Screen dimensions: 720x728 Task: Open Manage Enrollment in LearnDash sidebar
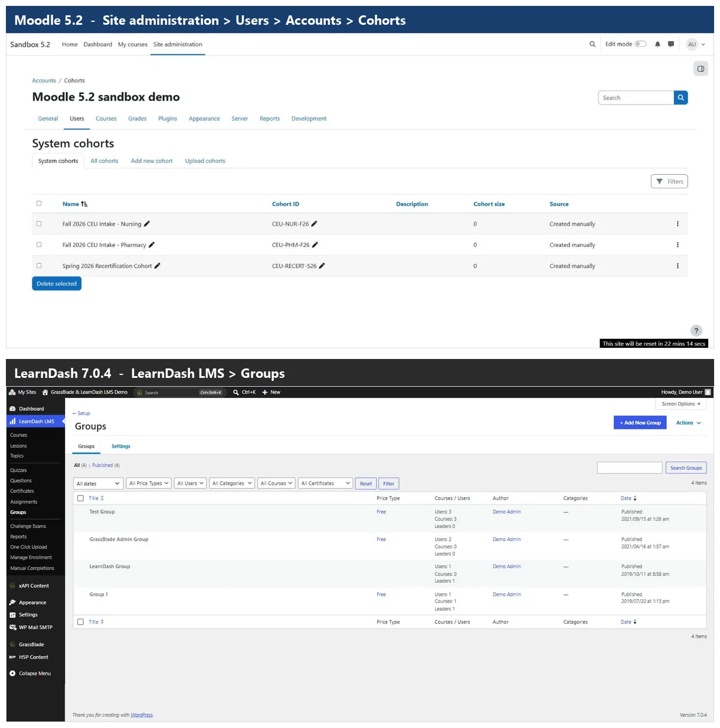pyautogui.click(x=31, y=557)
